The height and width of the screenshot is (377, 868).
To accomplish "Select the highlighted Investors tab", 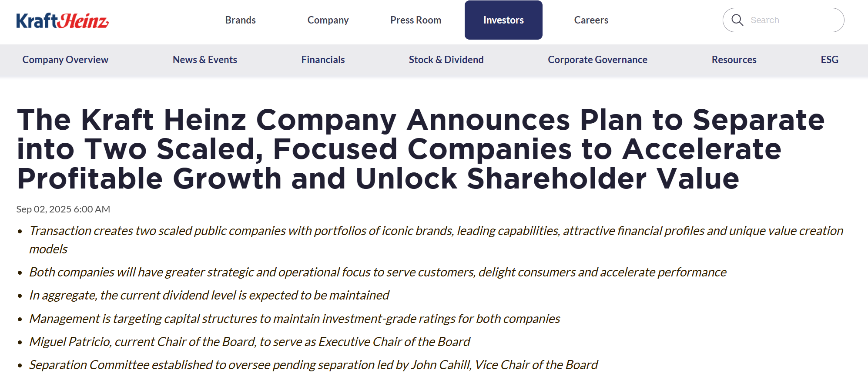I will [x=503, y=20].
